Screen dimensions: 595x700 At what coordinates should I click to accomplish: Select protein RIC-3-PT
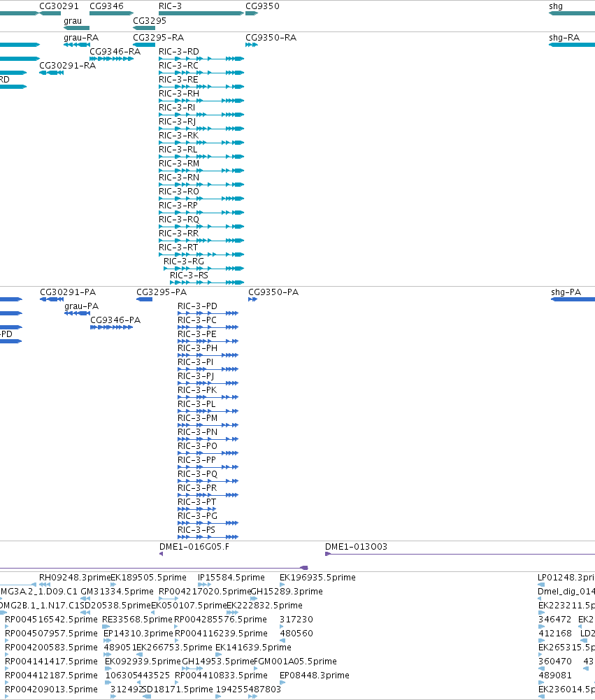[197, 509]
